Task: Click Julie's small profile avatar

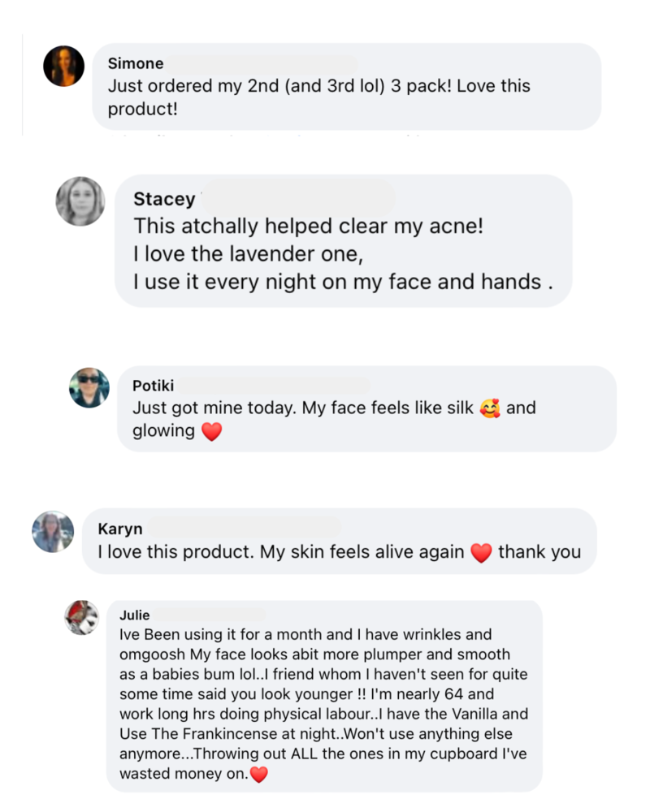Action: click(x=81, y=618)
